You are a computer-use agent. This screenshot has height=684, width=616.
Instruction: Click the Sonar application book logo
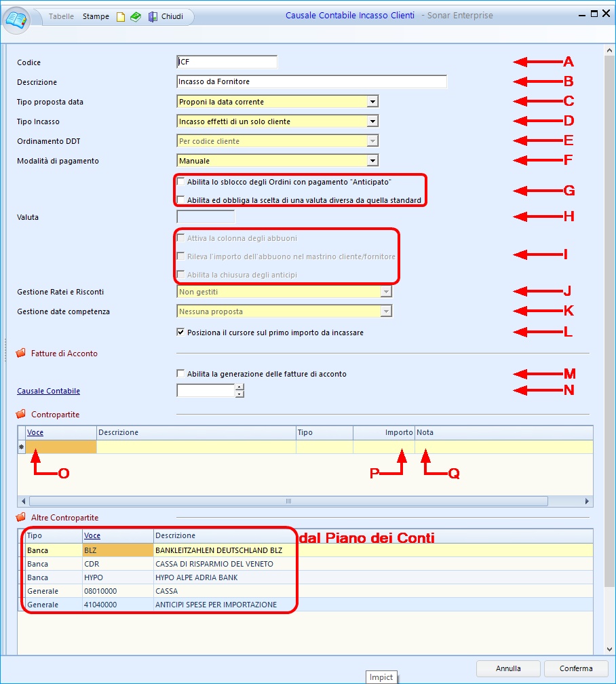16,18
